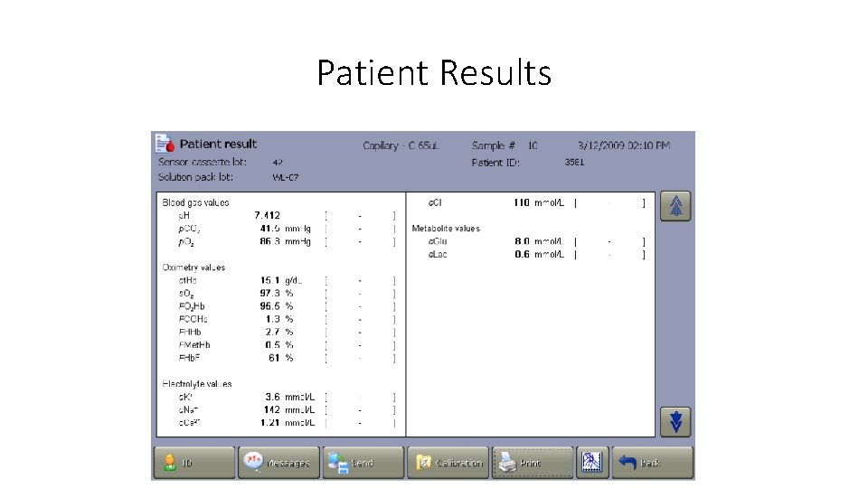The height and width of the screenshot is (488, 868).
Task: Go Back using the Back button
Action: click(x=653, y=463)
